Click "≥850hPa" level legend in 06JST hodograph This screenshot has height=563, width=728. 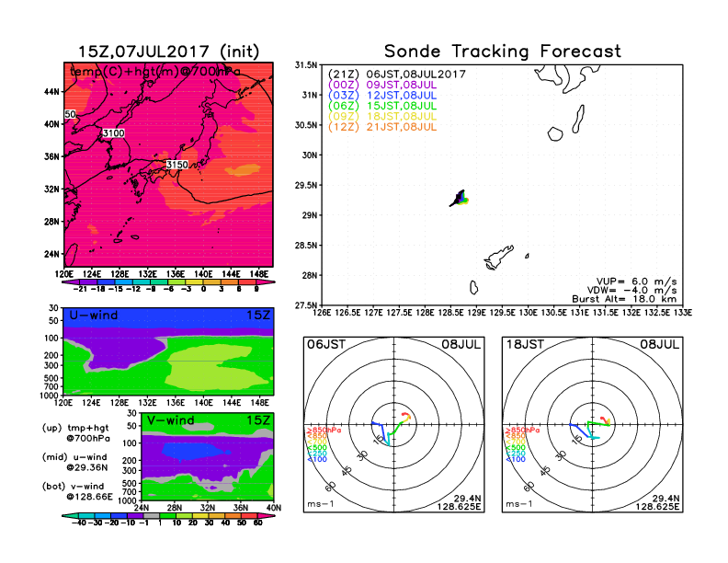(x=324, y=431)
